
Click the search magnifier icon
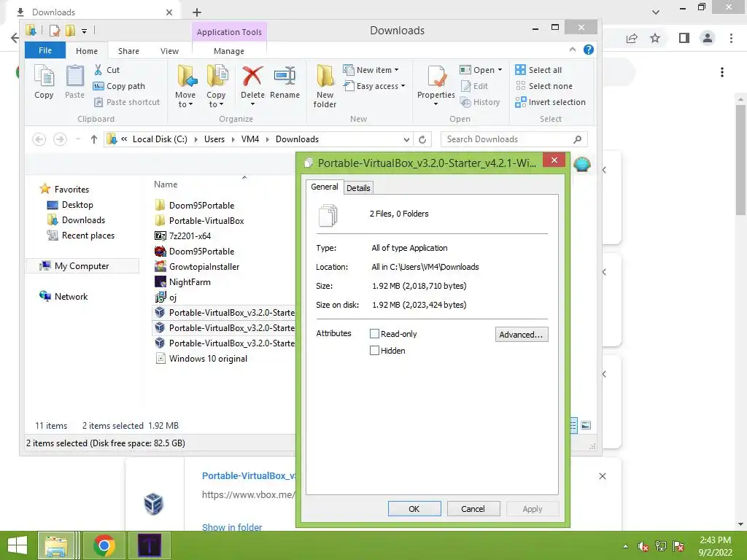coord(578,139)
